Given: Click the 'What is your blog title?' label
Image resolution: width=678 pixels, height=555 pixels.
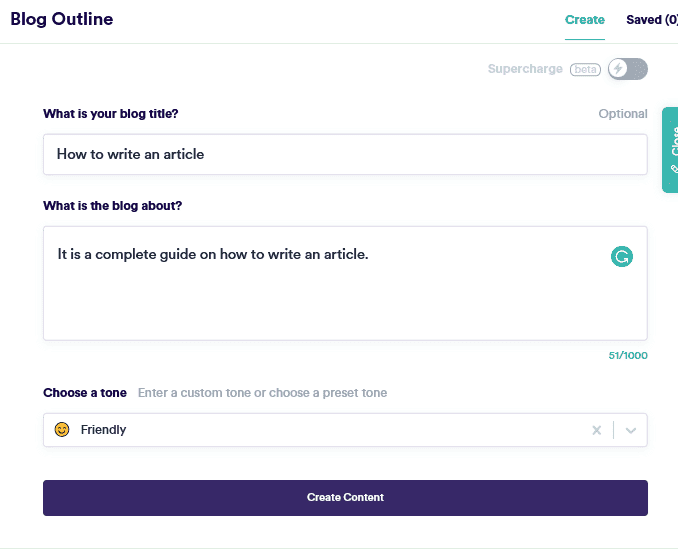Looking at the screenshot, I should 111,114.
